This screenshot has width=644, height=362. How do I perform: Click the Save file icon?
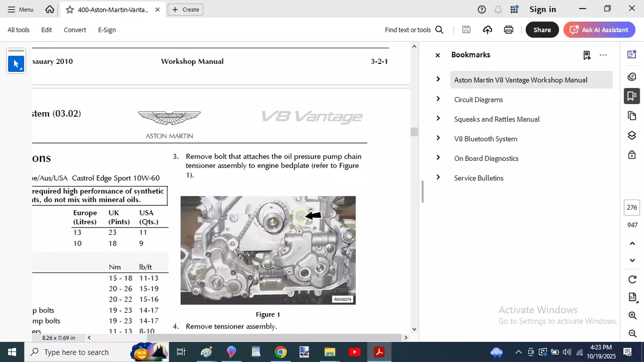(466, 30)
